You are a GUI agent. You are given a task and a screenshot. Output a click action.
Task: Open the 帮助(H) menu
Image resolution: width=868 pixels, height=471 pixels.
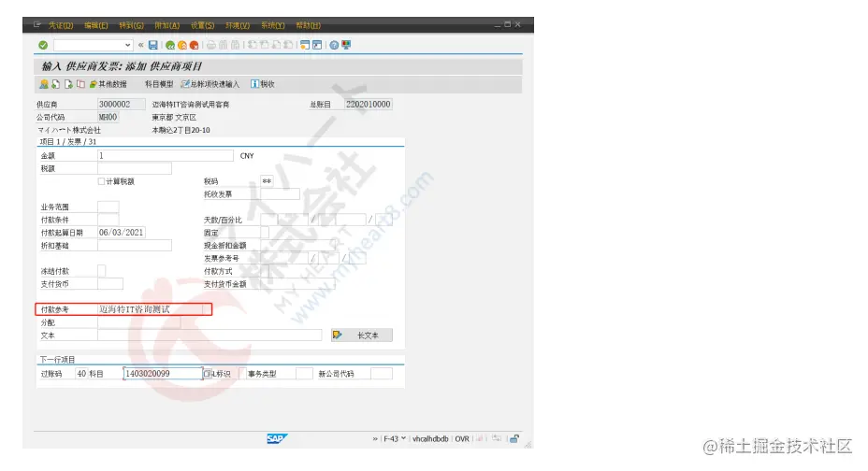pos(308,25)
